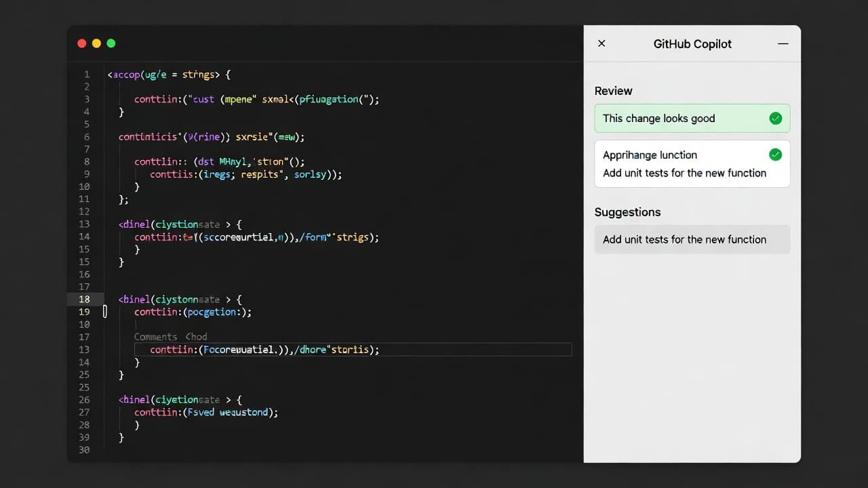Click the red close button of the editor window

(x=82, y=43)
